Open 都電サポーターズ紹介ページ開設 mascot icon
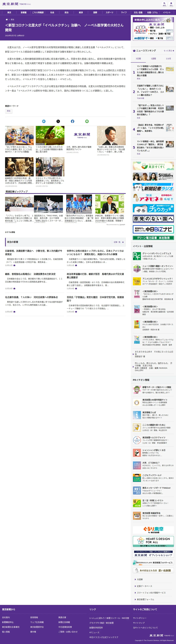Viewport: 176px width, 644px height. (137, 390)
